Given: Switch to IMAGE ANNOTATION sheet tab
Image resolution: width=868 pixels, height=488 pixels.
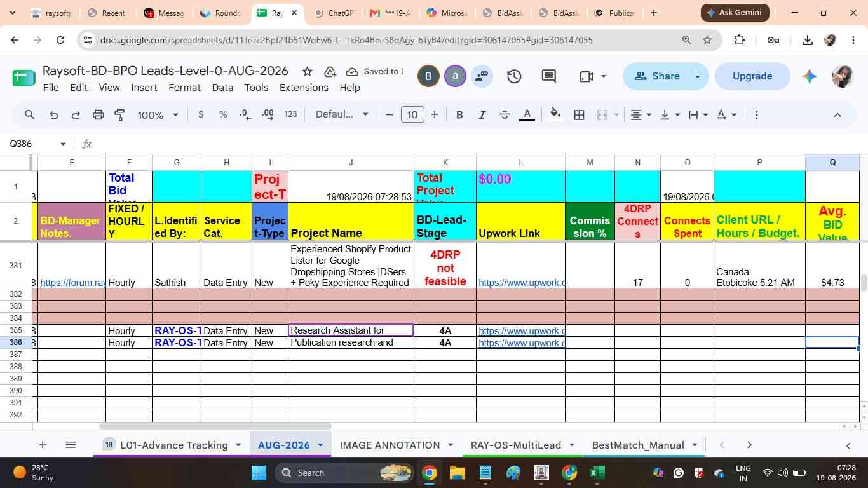Looking at the screenshot, I should click(x=390, y=445).
